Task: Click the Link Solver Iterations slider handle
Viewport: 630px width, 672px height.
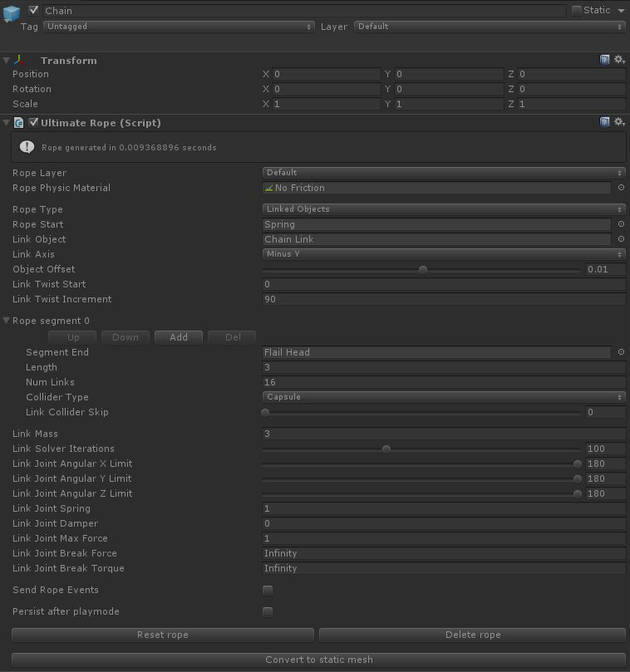Action: pos(386,449)
